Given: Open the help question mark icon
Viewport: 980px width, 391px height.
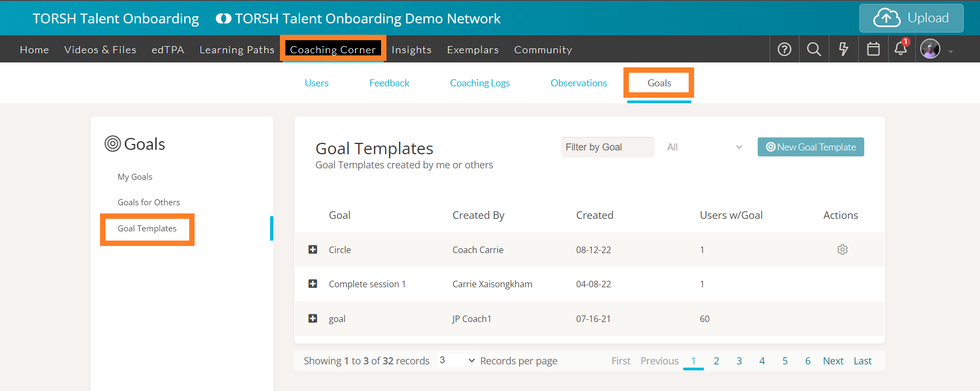Looking at the screenshot, I should [784, 49].
